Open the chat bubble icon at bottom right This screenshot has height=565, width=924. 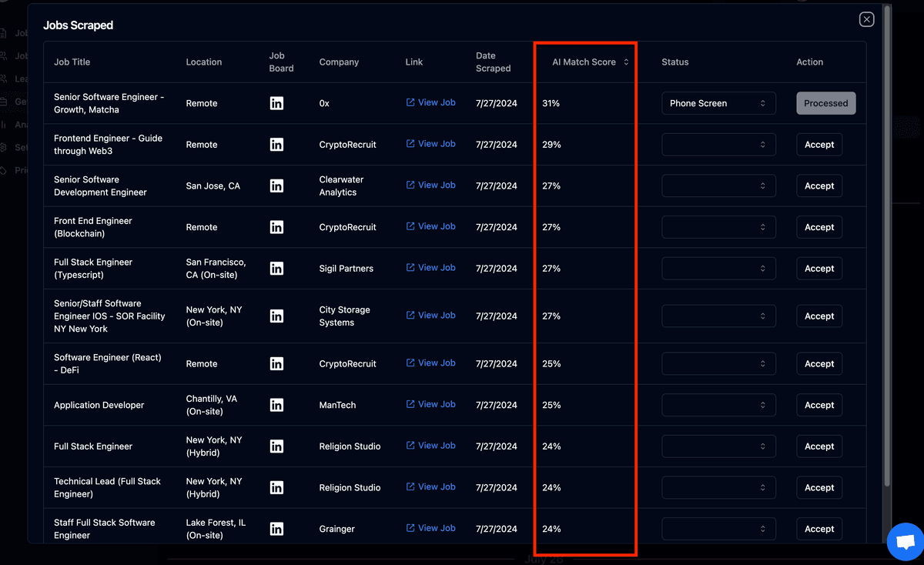click(x=905, y=542)
